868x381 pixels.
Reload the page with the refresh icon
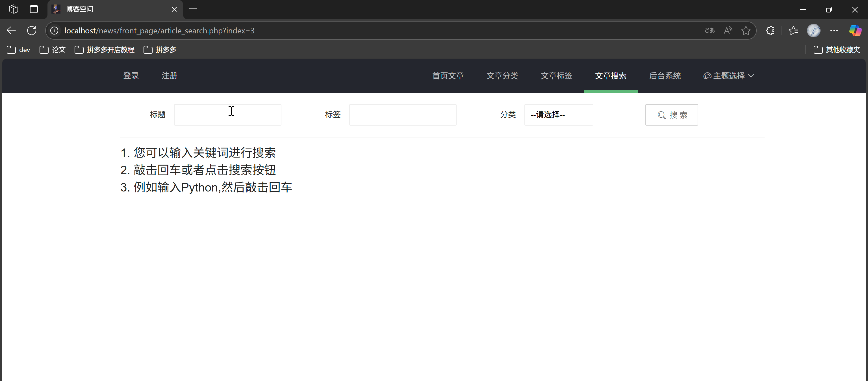(32, 31)
